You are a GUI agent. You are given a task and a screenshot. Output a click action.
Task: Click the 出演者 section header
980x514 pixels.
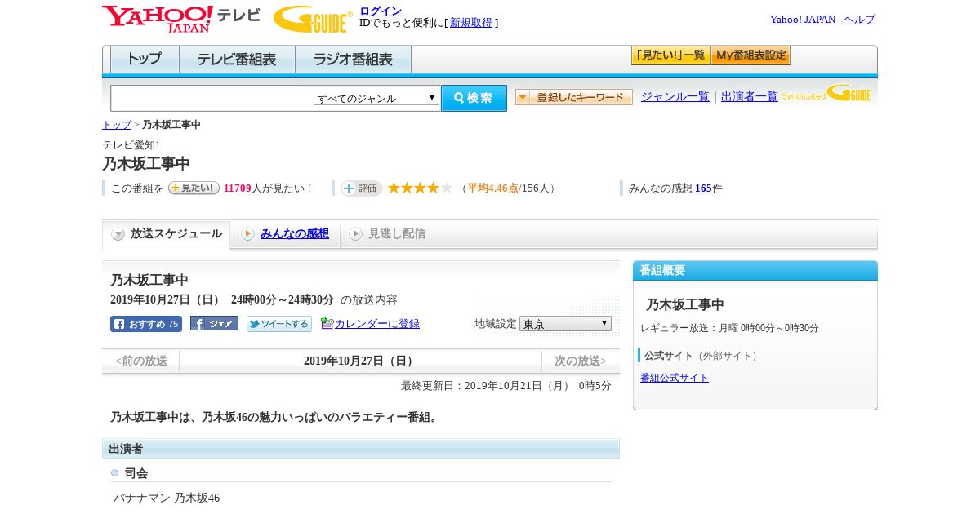click(x=361, y=449)
